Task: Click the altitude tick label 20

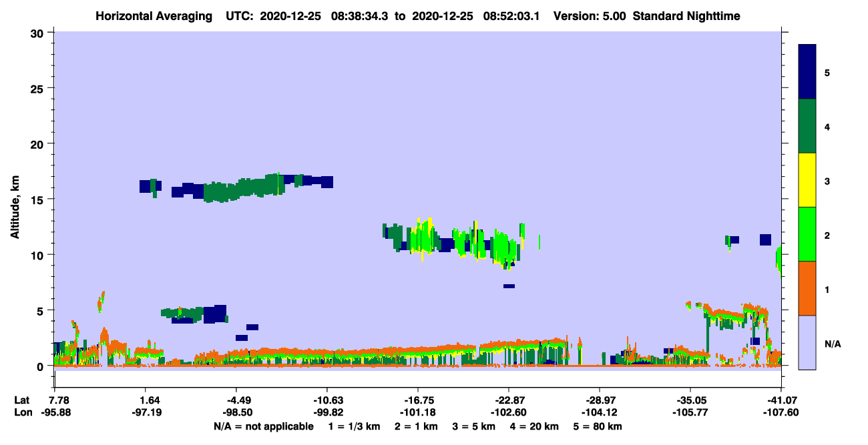Action: (39, 143)
